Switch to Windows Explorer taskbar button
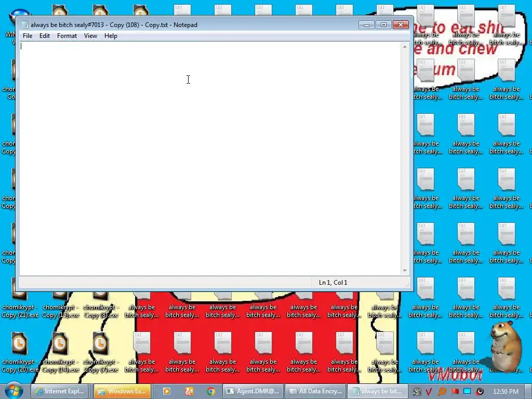Image resolution: width=532 pixels, height=399 pixels. coord(122,391)
